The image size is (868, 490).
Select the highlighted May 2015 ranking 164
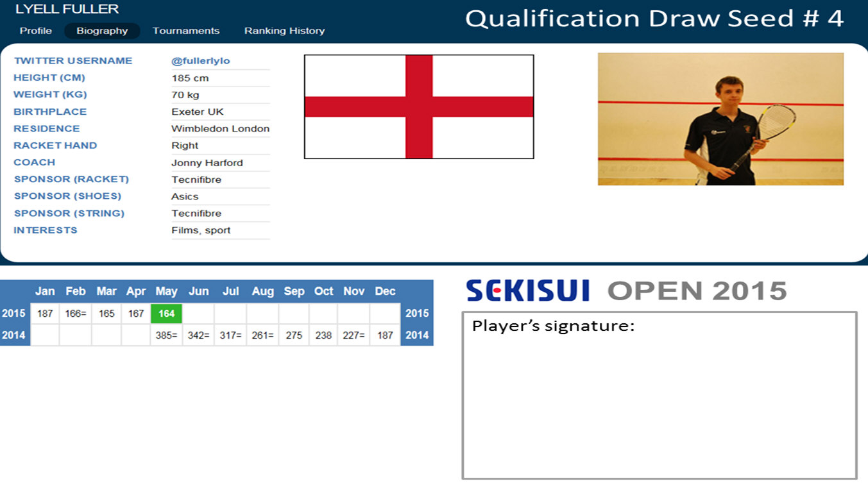[x=167, y=314]
